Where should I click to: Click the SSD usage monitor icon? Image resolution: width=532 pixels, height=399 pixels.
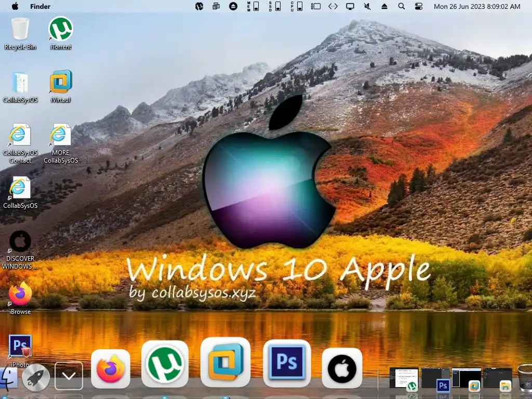coord(275,6)
